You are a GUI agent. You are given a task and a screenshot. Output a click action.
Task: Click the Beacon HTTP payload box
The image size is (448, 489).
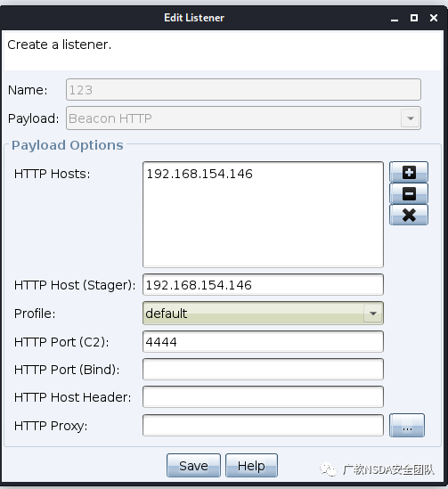pyautogui.click(x=243, y=118)
